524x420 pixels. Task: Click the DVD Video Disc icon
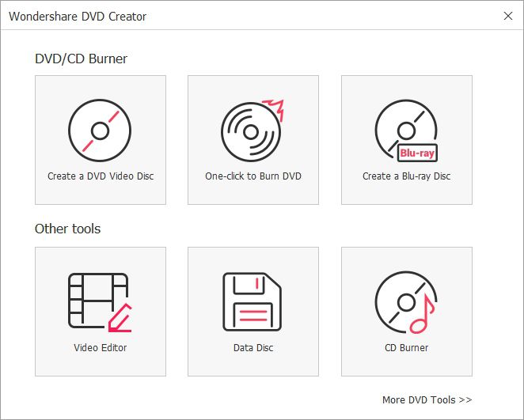click(x=100, y=131)
